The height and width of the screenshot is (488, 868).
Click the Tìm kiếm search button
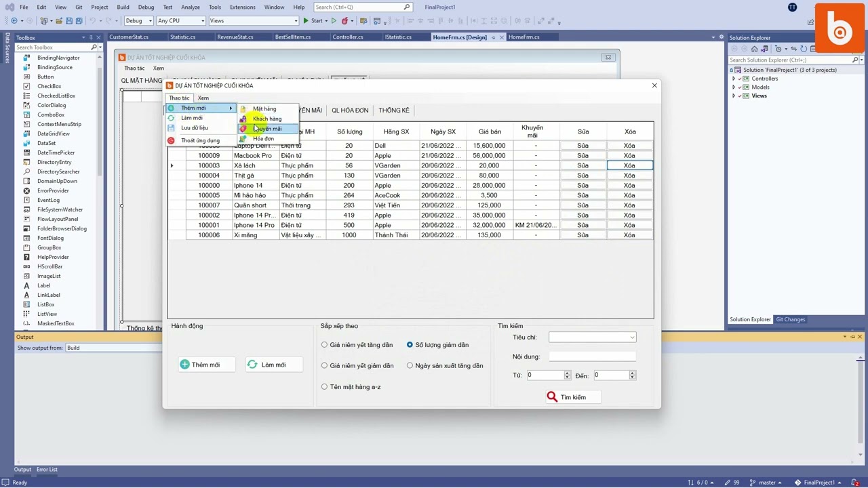point(566,397)
